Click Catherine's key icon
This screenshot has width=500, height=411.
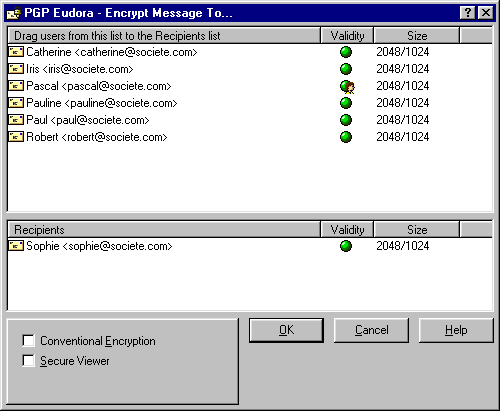pos(16,52)
